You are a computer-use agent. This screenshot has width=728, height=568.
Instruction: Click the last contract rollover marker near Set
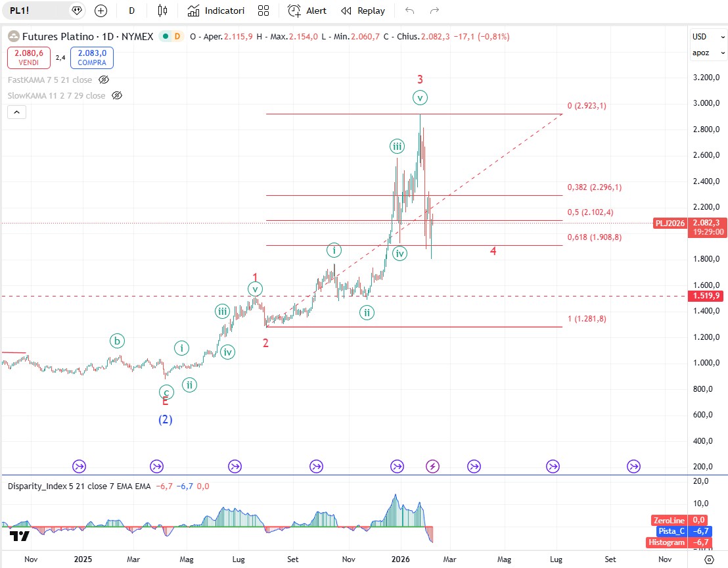coord(634,466)
